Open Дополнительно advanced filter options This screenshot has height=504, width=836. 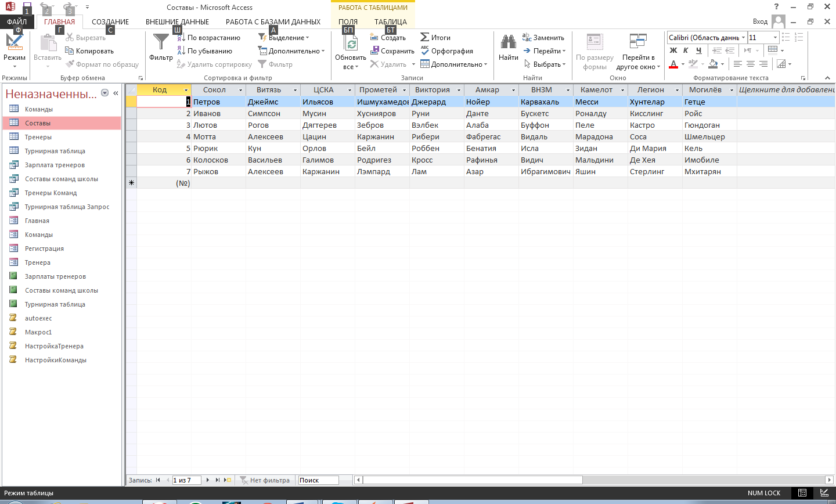291,51
